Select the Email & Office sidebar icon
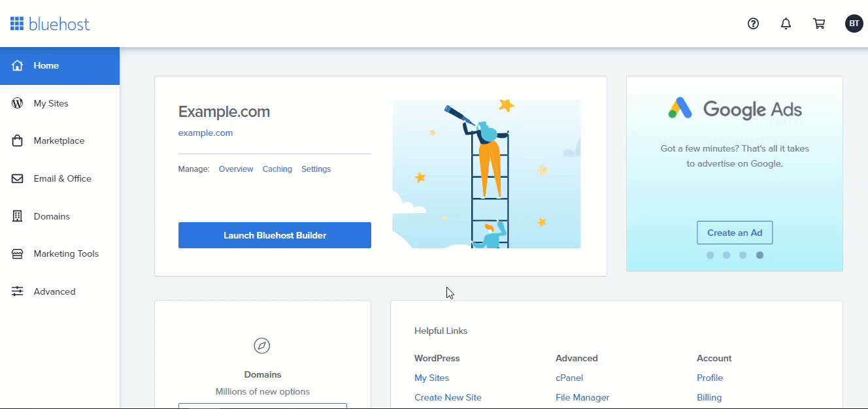 point(17,178)
